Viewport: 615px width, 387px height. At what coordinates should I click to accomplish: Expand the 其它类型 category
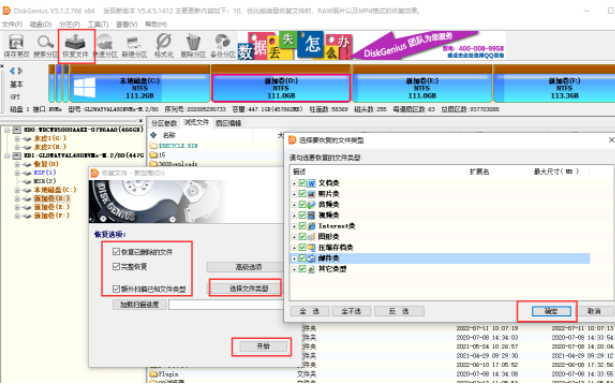(x=294, y=269)
